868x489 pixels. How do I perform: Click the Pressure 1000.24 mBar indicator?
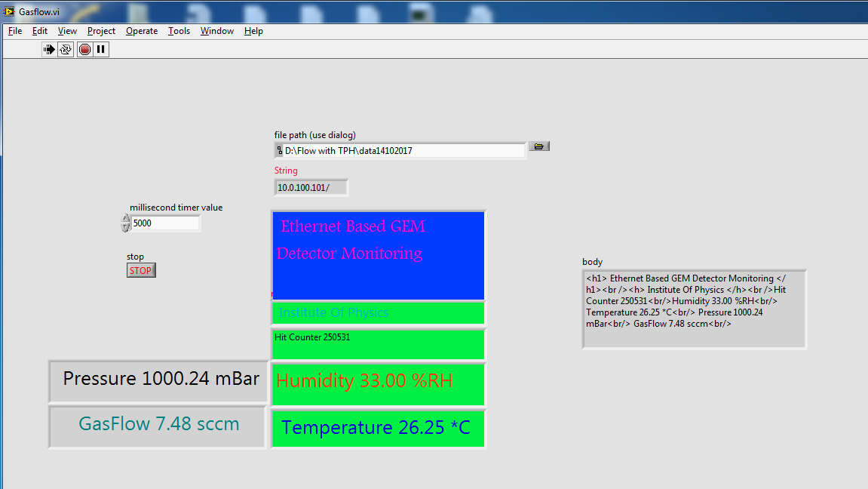point(158,381)
